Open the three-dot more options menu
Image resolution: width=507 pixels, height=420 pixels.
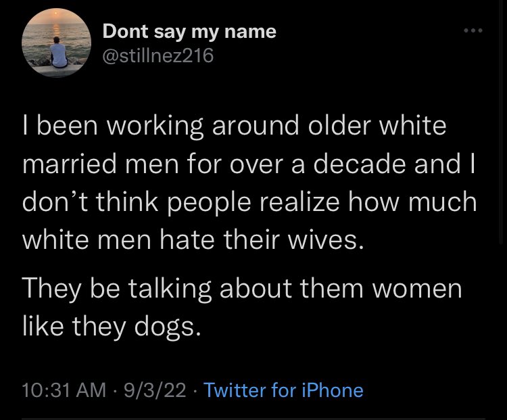(473, 30)
